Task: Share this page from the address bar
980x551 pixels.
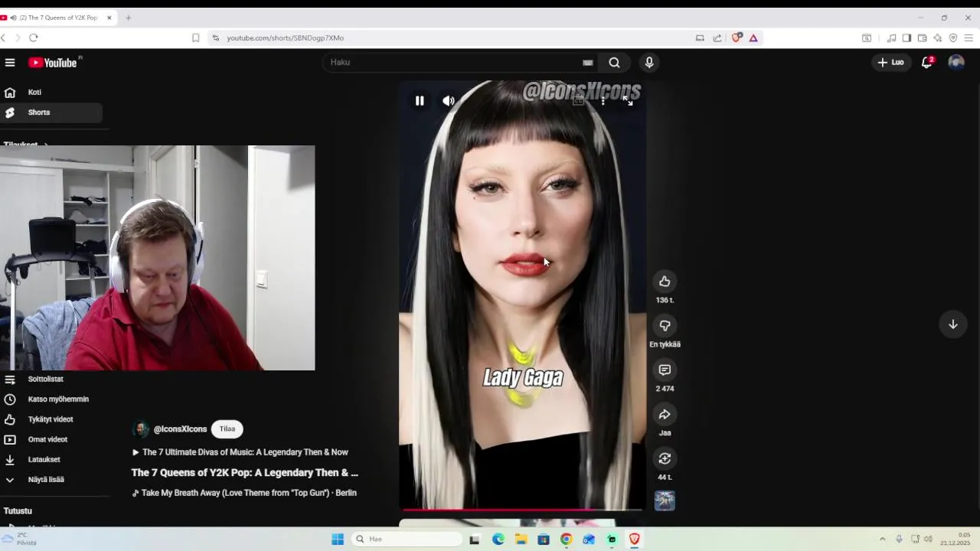Action: click(717, 37)
